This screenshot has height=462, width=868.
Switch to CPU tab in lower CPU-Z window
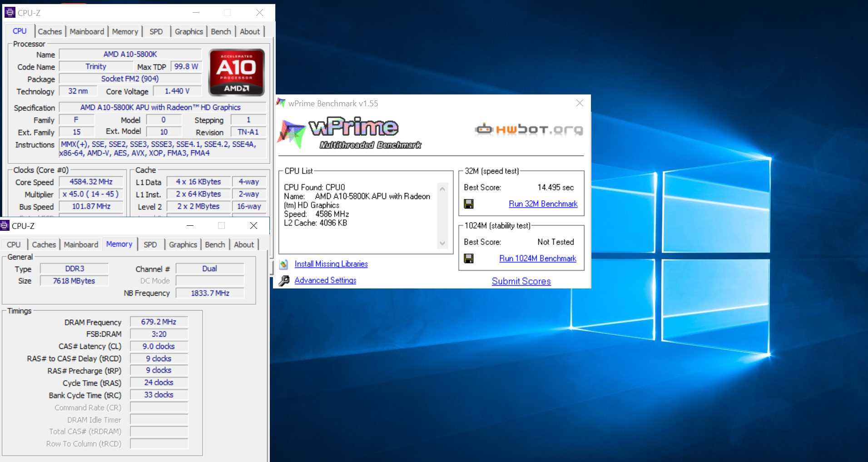click(x=14, y=244)
